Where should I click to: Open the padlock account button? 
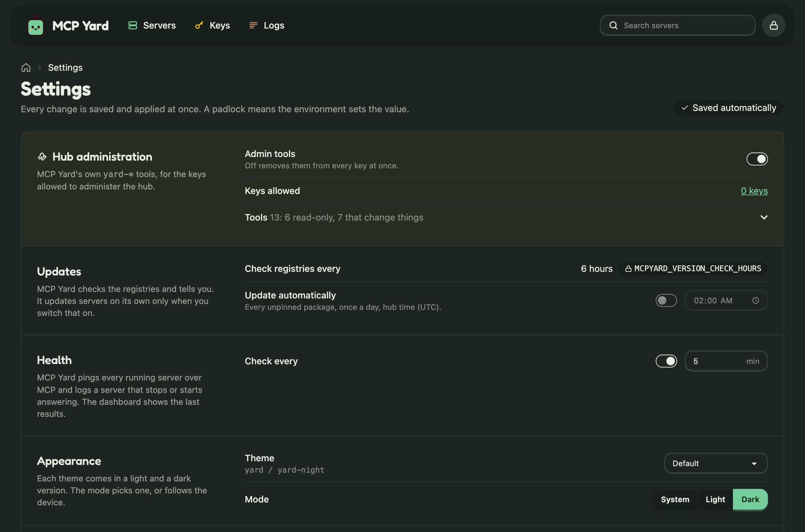pyautogui.click(x=774, y=25)
